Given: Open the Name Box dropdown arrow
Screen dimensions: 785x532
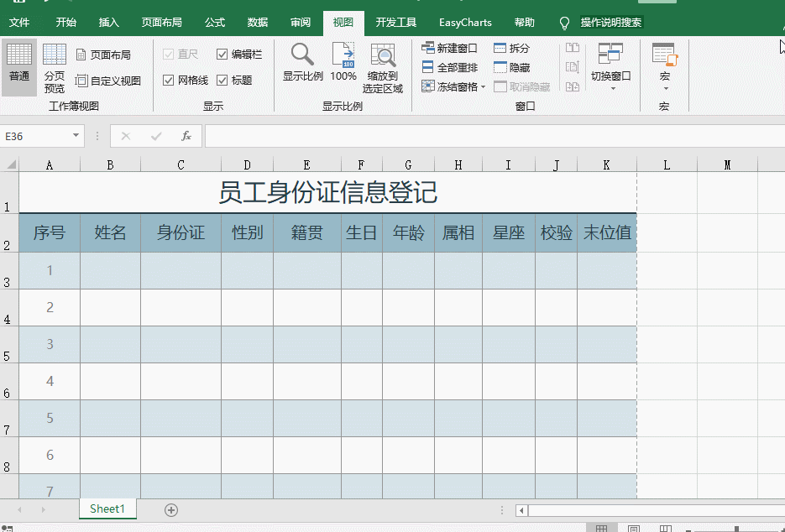Looking at the screenshot, I should click(x=76, y=135).
